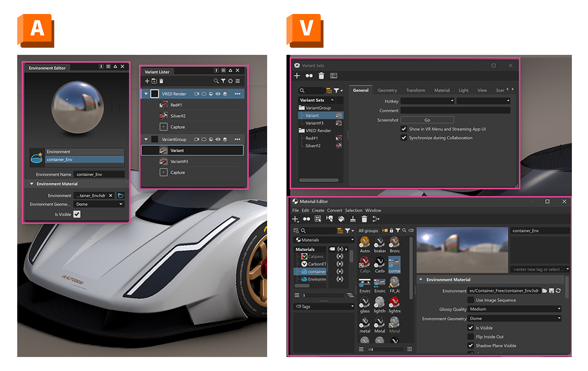The height and width of the screenshot is (371, 588).
Task: Open the Environment Geometry dropdown in Material Editor
Action: pos(515,318)
